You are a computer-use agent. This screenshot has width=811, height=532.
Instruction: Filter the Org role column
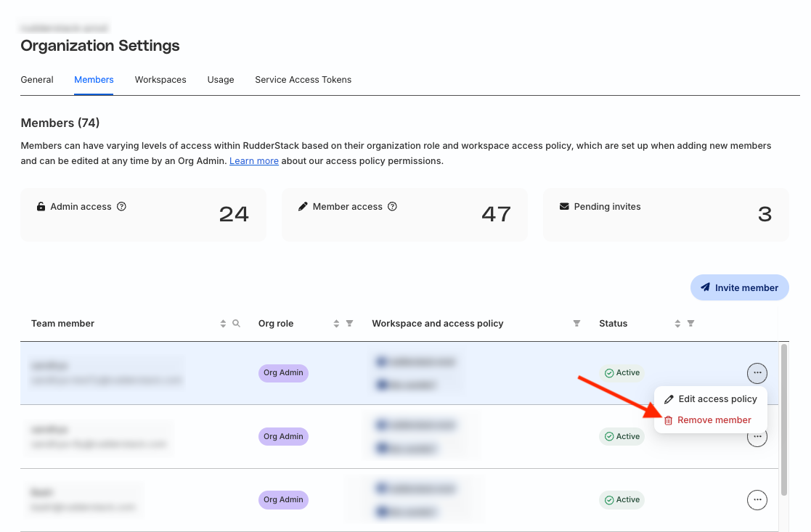(350, 324)
